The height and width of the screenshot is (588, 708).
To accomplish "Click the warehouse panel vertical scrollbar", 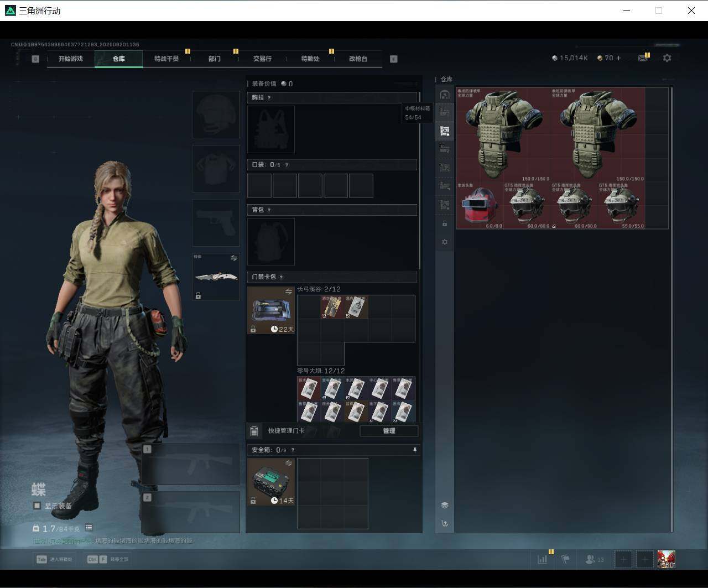I will tap(671, 309).
